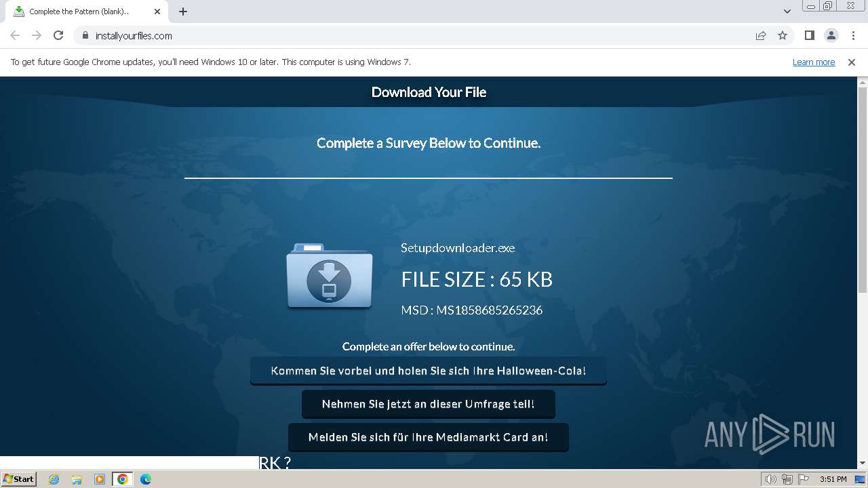Image resolution: width=868 pixels, height=488 pixels.
Task: Restore down the Chrome window
Action: click(828, 6)
